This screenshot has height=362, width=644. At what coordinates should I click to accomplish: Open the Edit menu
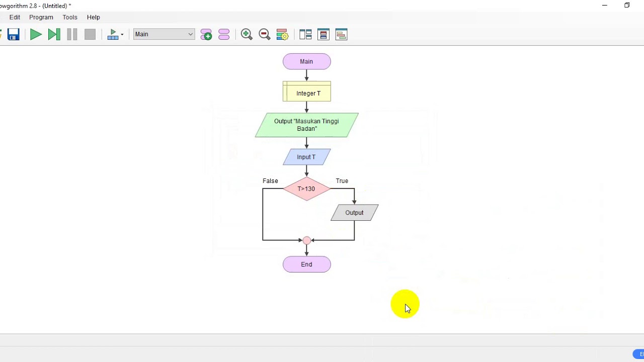click(15, 17)
